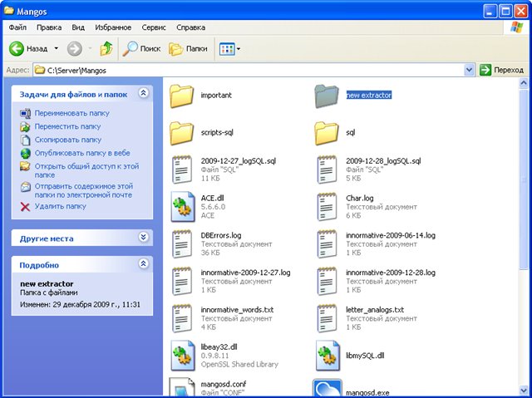
Task: Click the Назад button label
Action: [37, 49]
